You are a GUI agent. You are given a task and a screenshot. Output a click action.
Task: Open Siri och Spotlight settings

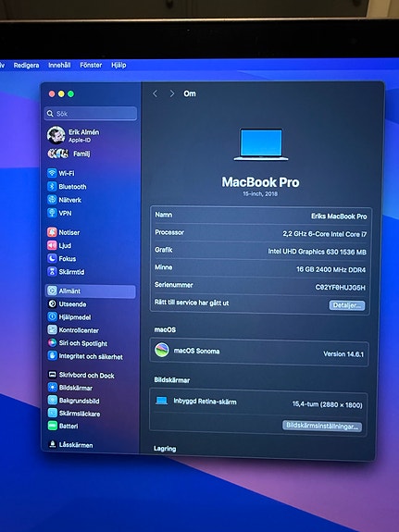coord(78,343)
